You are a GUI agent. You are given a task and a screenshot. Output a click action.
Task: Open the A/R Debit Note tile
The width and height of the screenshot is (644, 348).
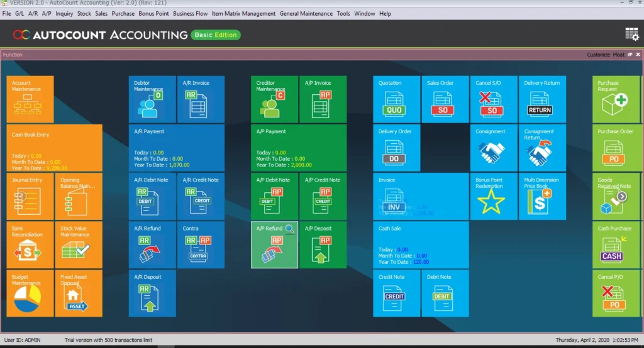pyautogui.click(x=152, y=196)
